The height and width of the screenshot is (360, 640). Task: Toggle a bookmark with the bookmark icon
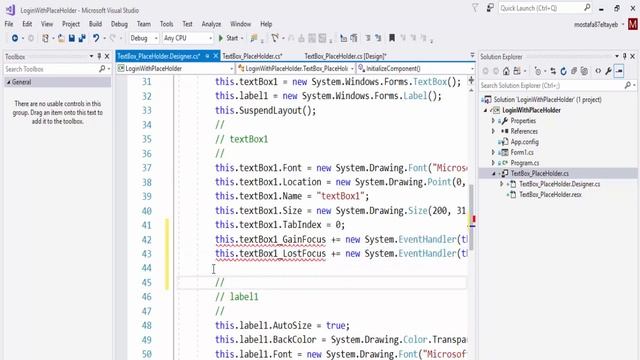(x=392, y=38)
